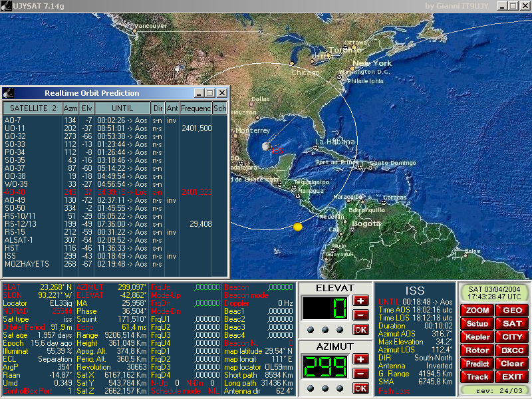
Task: Quit the program with EXIT button
Action: [x=511, y=377]
